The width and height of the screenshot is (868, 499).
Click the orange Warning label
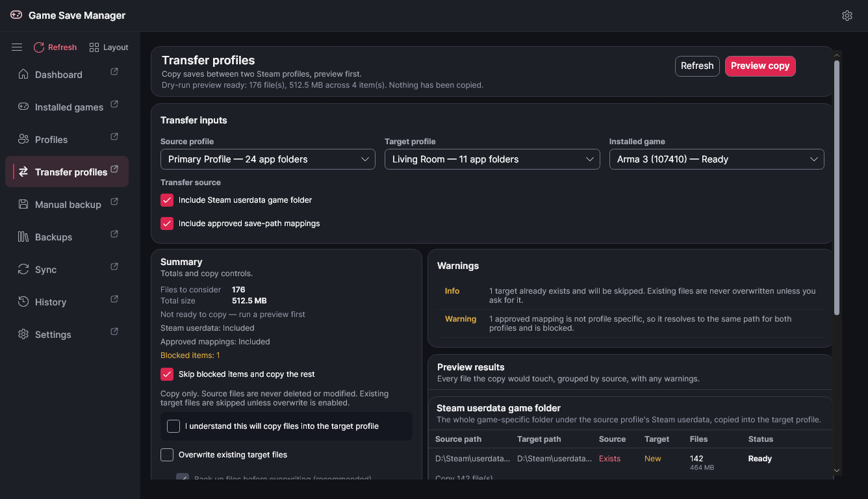click(461, 319)
